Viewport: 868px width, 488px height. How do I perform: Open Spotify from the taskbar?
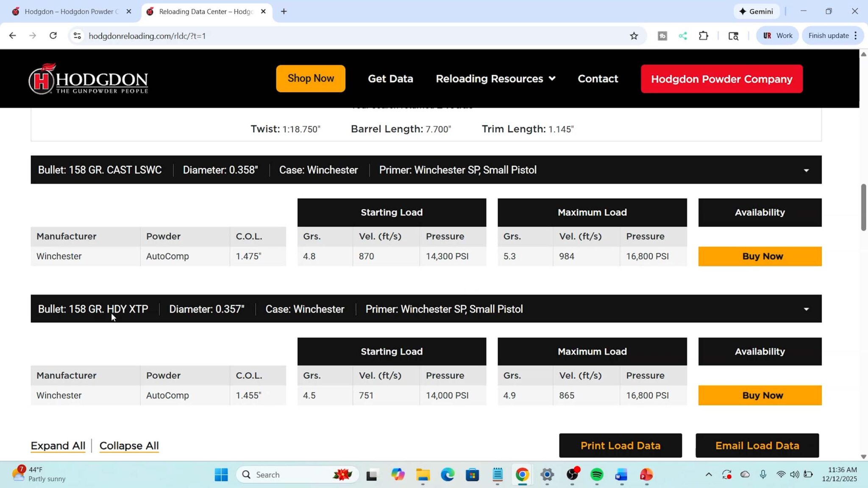pos(597,475)
